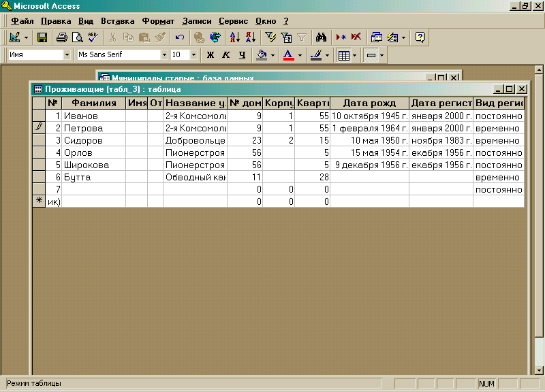Select the new record asterisk row selector
Viewport: 545px width, 392px height.
point(39,201)
